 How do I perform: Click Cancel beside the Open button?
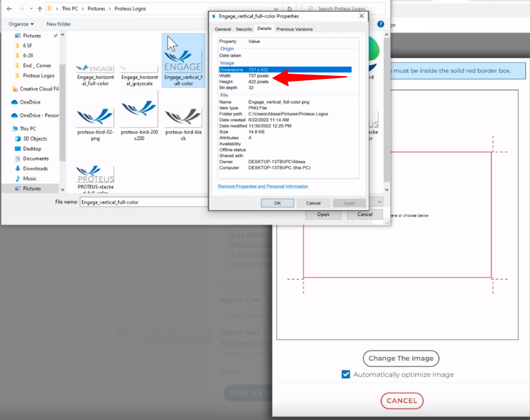[x=365, y=214]
